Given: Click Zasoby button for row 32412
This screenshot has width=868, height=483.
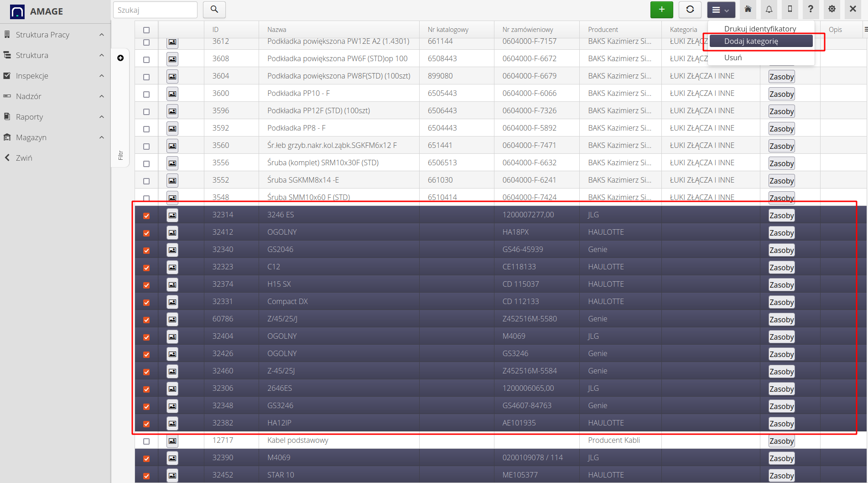Looking at the screenshot, I should point(781,233).
